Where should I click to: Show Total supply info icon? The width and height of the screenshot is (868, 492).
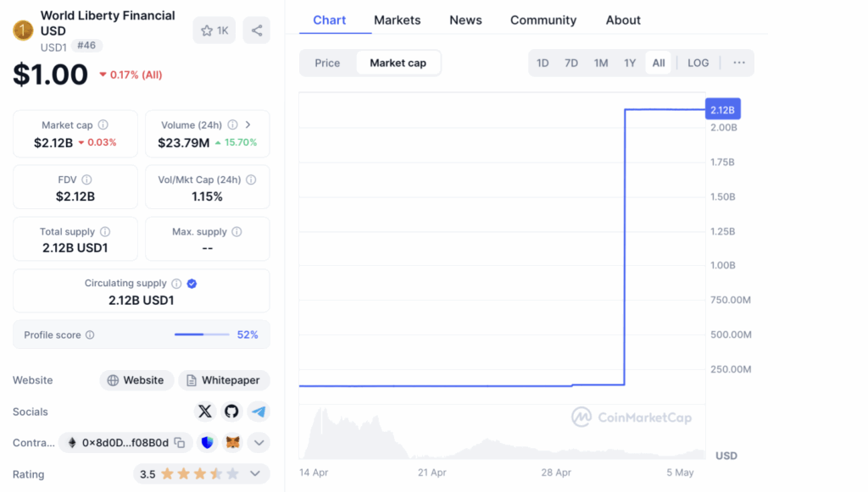(x=105, y=232)
